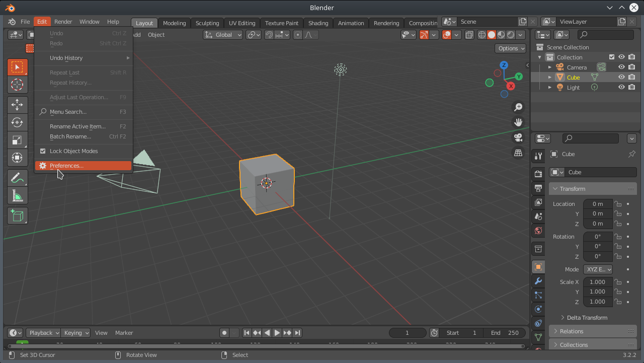
Task: Activate the Annotate pencil tool
Action: click(17, 178)
